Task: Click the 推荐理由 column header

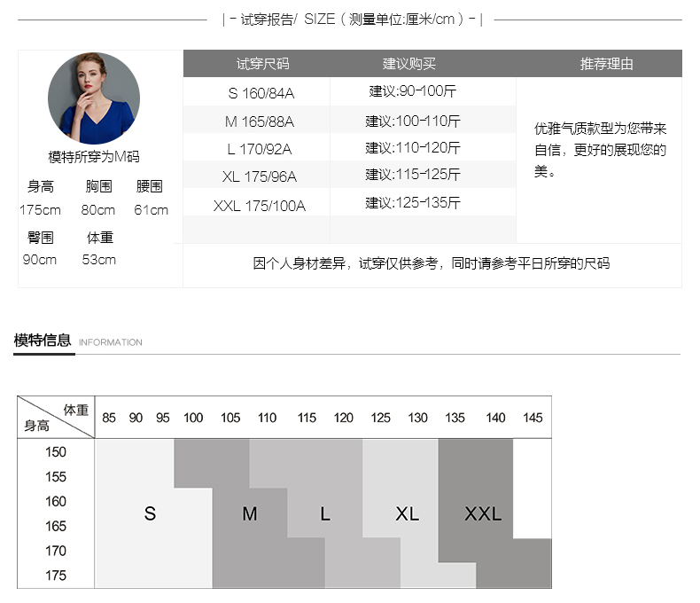Action: coord(606,64)
